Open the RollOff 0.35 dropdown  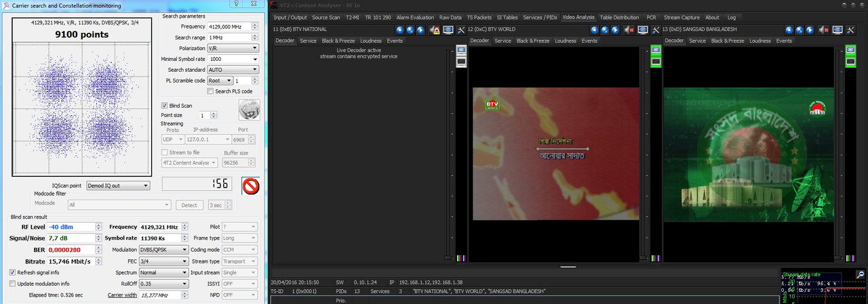pos(163,284)
